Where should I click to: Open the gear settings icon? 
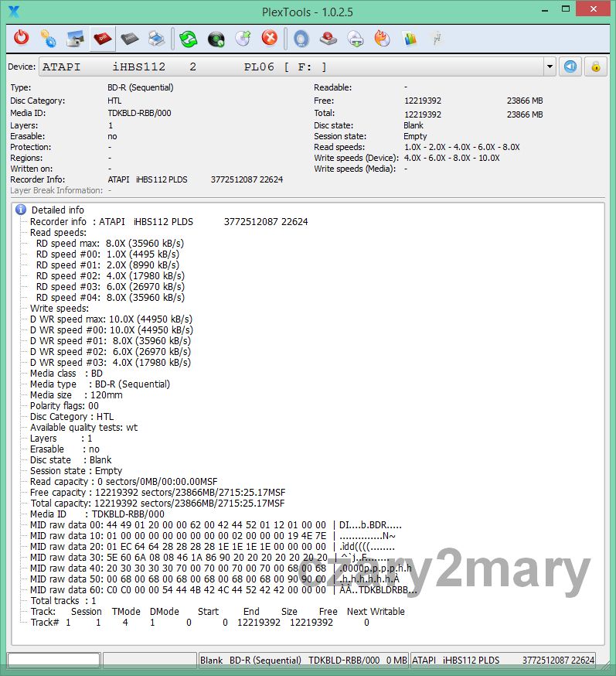[48, 39]
